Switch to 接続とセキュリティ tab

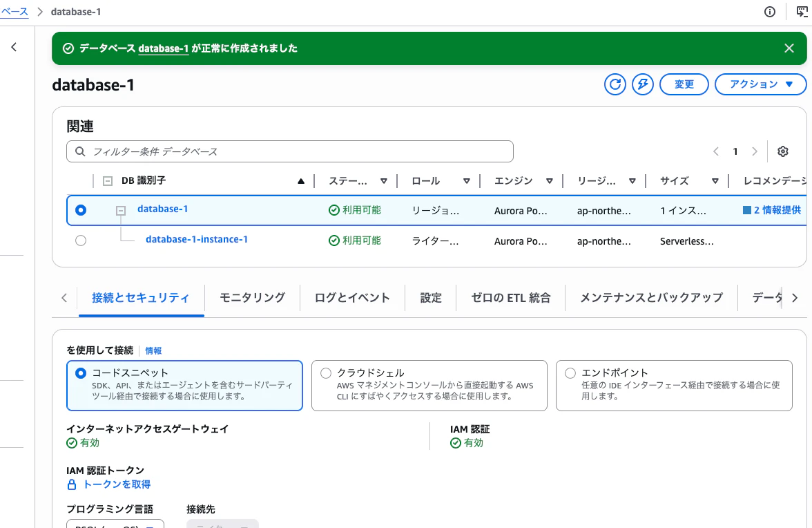(141, 298)
